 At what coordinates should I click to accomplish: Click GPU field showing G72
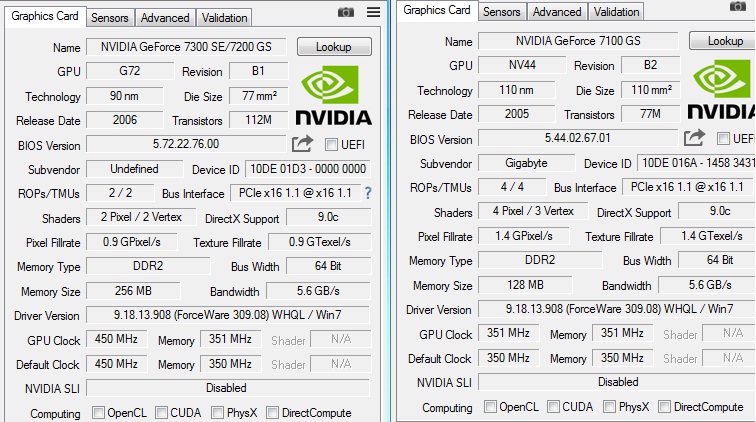tap(130, 71)
